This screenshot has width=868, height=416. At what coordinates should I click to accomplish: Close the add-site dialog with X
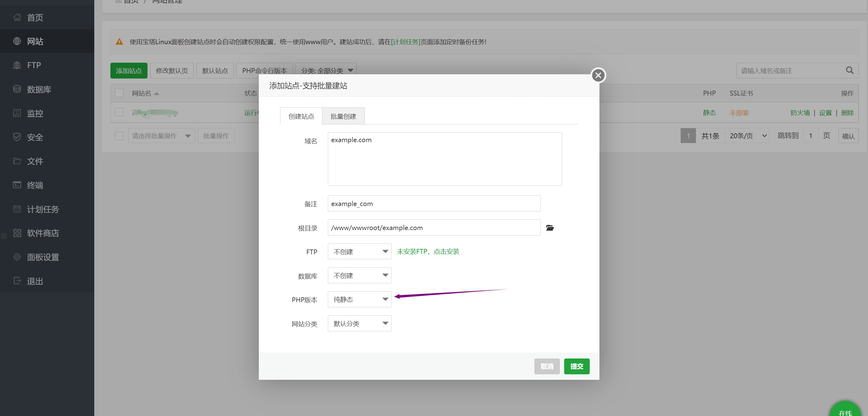point(598,75)
